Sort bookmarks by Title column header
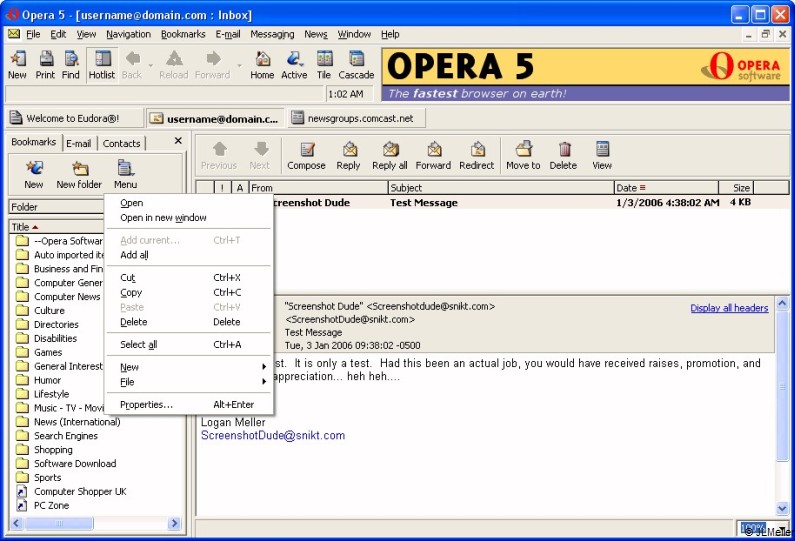Image resolution: width=795 pixels, height=541 pixels. pos(57,227)
